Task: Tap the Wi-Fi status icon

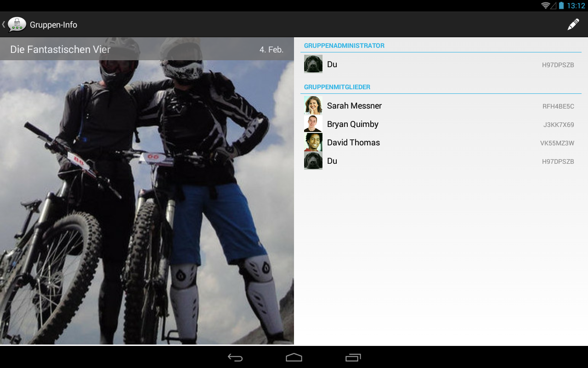Action: coord(545,6)
